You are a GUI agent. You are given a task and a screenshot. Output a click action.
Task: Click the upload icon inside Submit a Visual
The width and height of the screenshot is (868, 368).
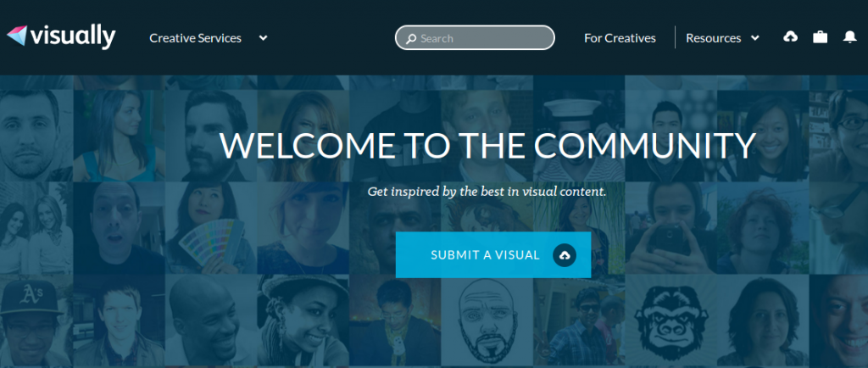pyautogui.click(x=565, y=255)
